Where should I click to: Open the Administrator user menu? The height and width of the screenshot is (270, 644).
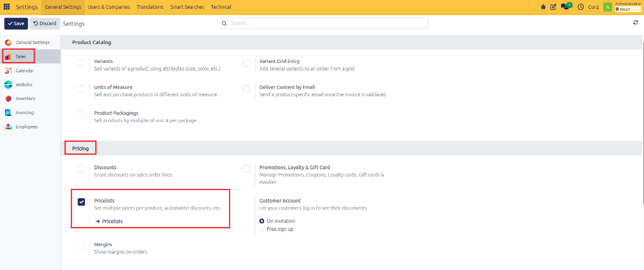[x=628, y=6]
